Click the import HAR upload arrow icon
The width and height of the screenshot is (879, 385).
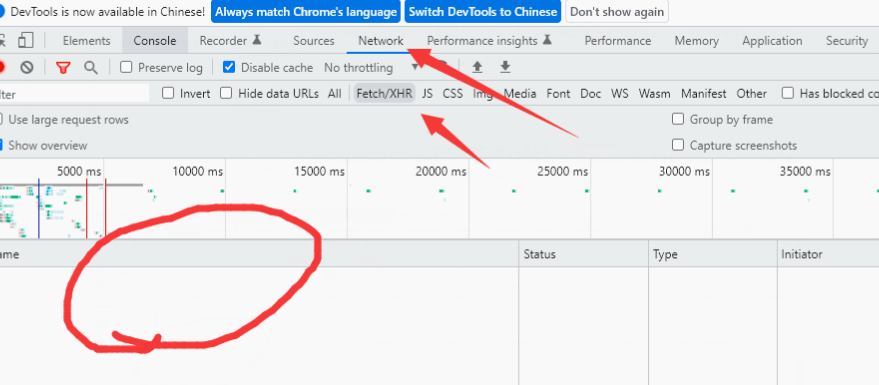(477, 67)
